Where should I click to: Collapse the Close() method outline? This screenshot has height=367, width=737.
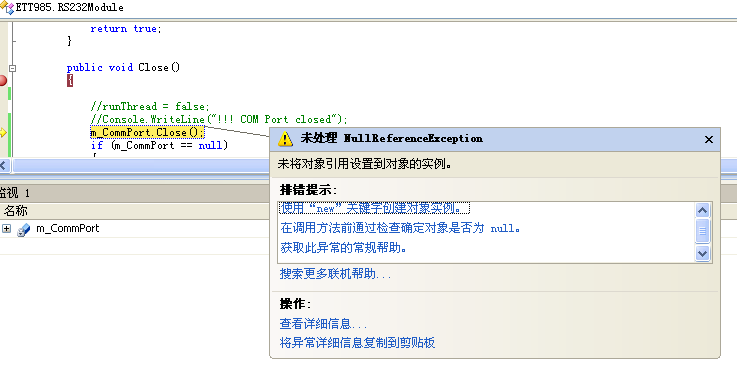click(13, 68)
